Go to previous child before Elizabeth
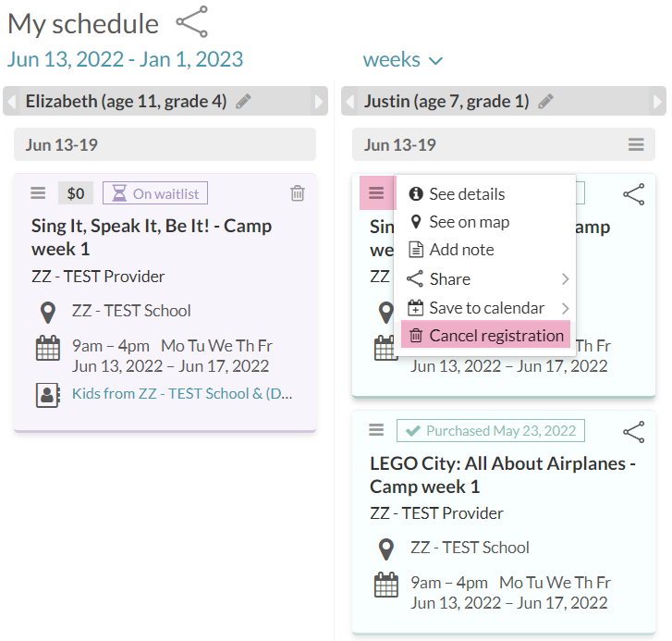The width and height of the screenshot is (672, 641). (x=11, y=102)
